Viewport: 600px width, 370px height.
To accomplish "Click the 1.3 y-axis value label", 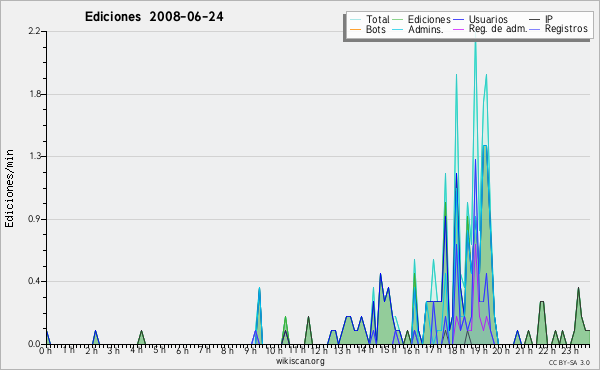I will click(x=34, y=156).
